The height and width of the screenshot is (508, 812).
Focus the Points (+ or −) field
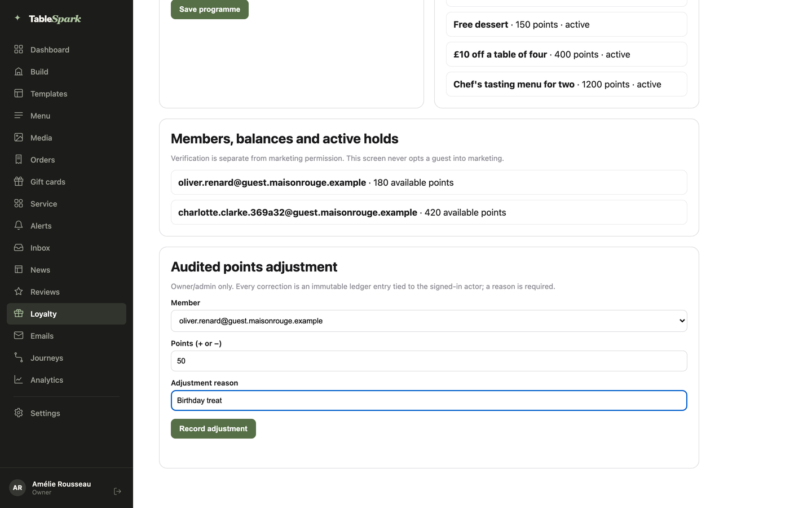click(429, 361)
